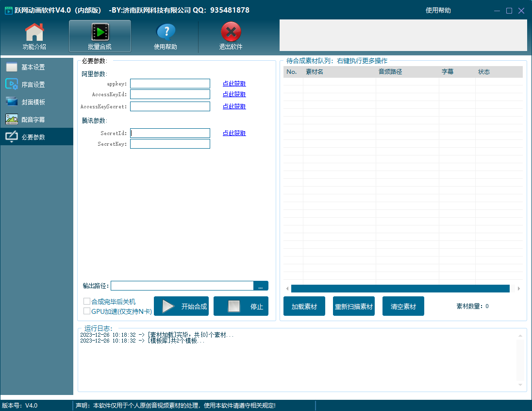Click the 停止 stop button

[241, 307]
